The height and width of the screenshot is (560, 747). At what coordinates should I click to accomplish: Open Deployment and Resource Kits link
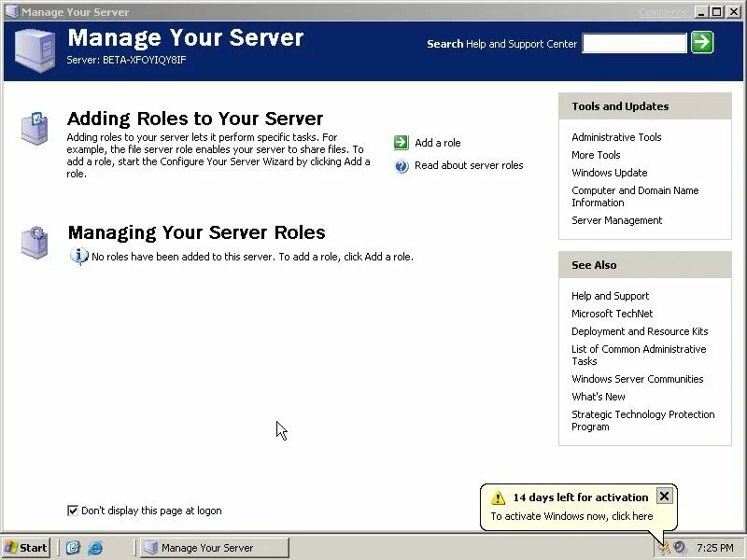640,331
